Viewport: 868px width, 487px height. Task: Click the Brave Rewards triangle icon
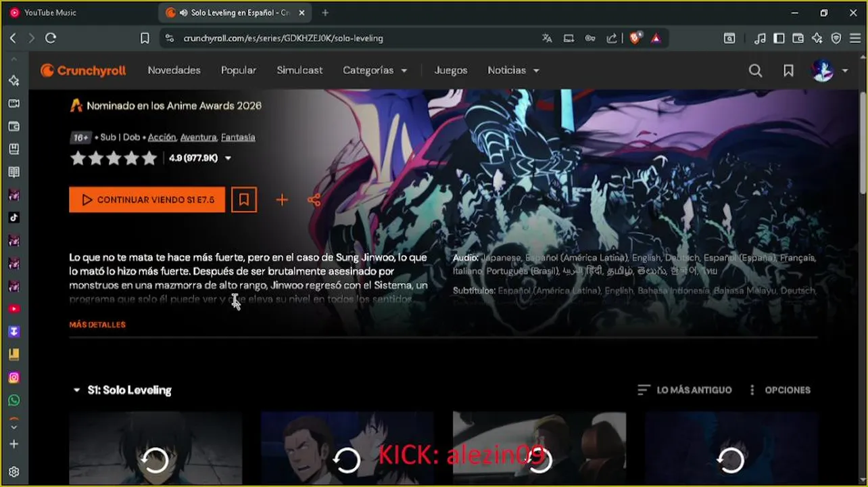click(655, 39)
